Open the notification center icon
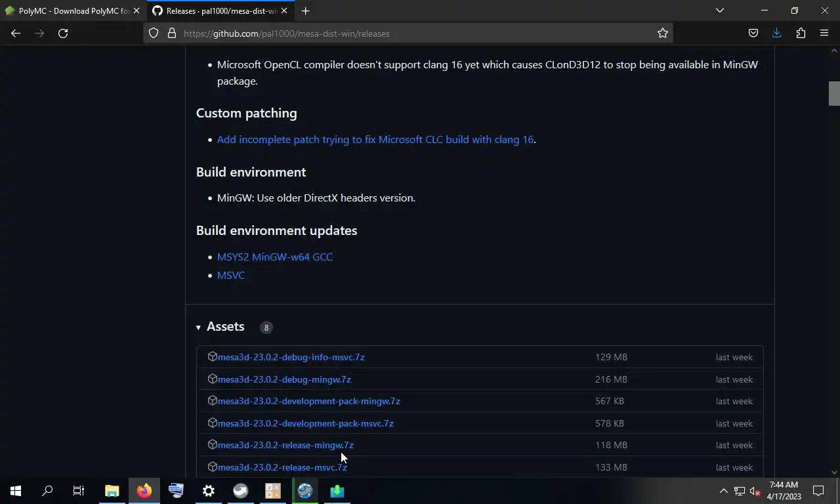 (x=818, y=491)
